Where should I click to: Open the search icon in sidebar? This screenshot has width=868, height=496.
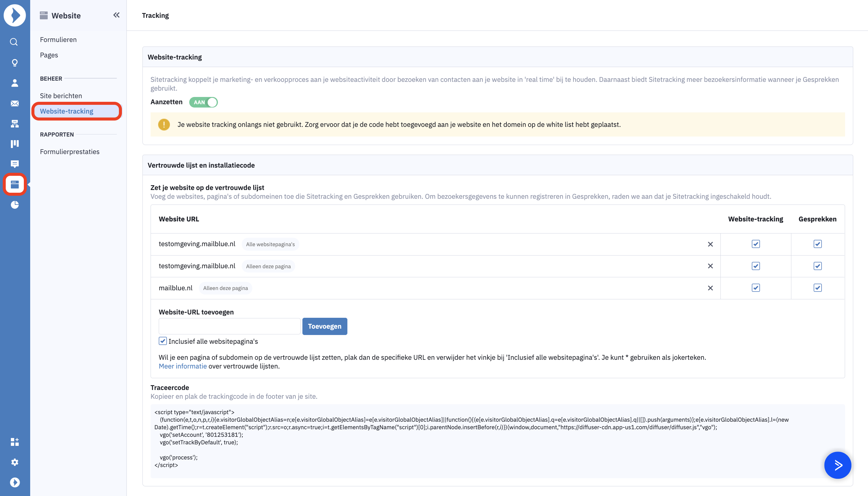click(14, 42)
